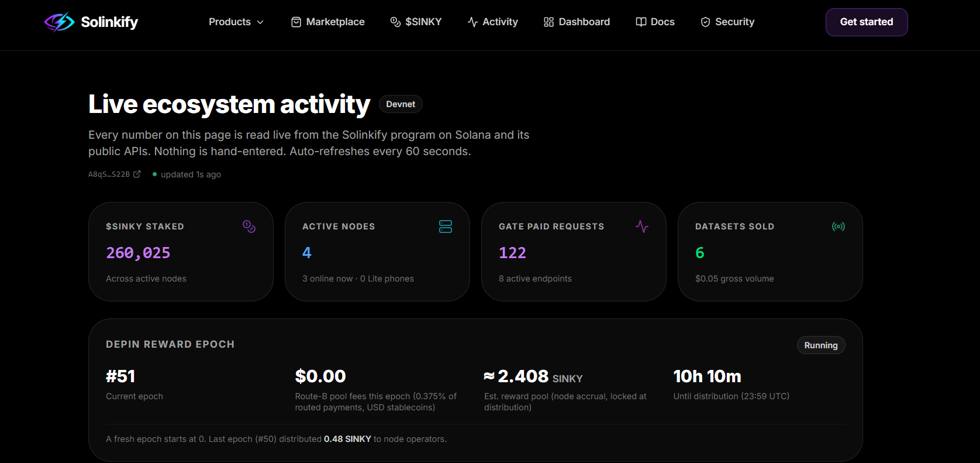Viewport: 980px width, 463px height.
Task: Open the Marketplace nav item
Action: [328, 22]
